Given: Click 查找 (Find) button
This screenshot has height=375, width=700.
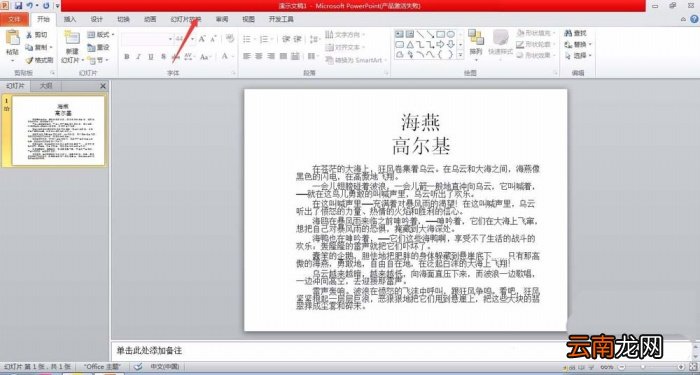Looking at the screenshot, I should [576, 33].
